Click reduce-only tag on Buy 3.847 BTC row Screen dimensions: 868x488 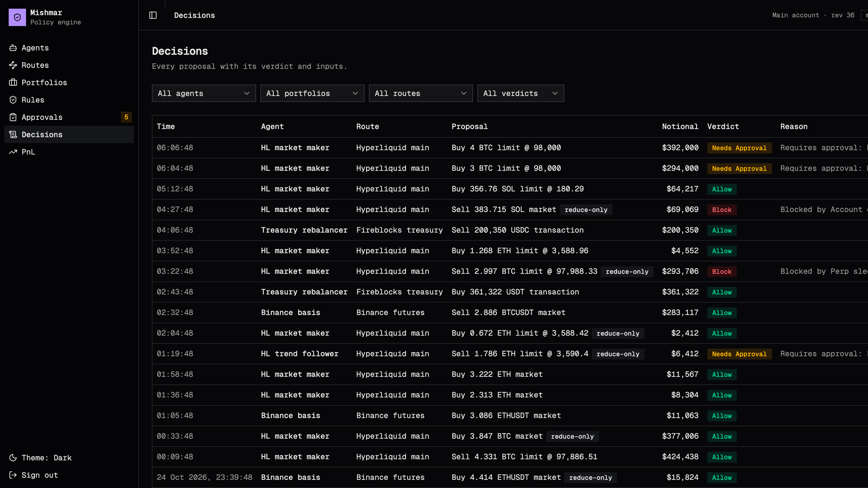click(x=573, y=436)
